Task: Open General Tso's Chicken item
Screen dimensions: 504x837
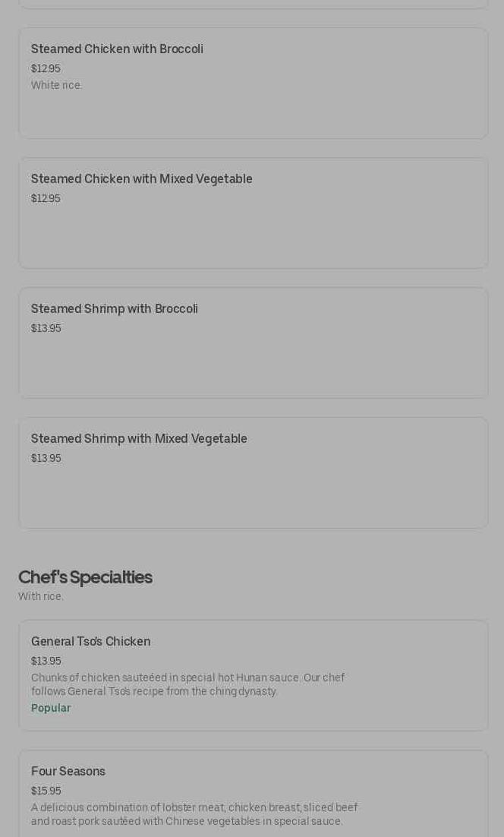Action: [x=90, y=642]
